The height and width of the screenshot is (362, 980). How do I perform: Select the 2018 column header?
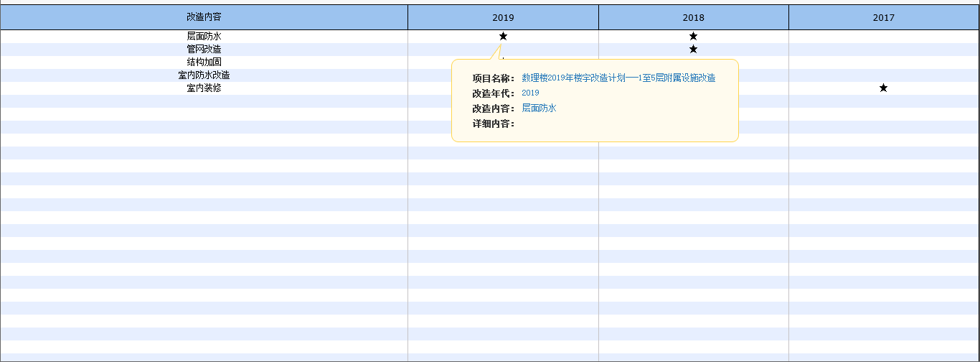(693, 17)
